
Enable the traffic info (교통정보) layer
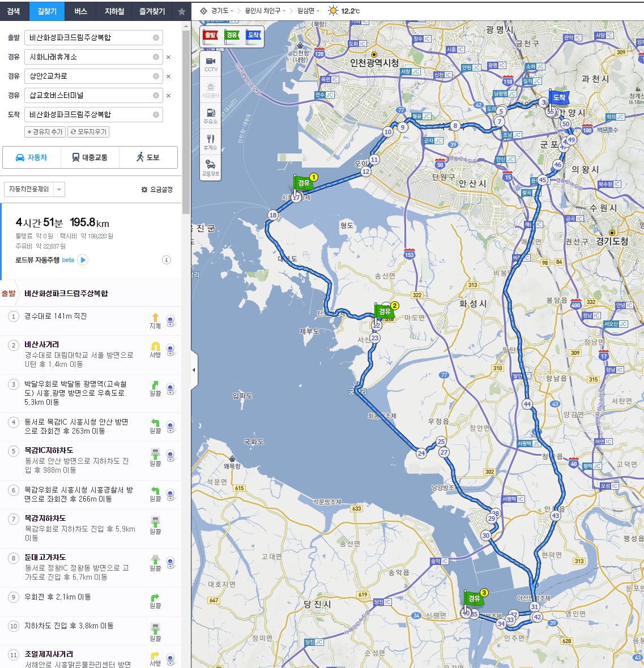tap(211, 167)
